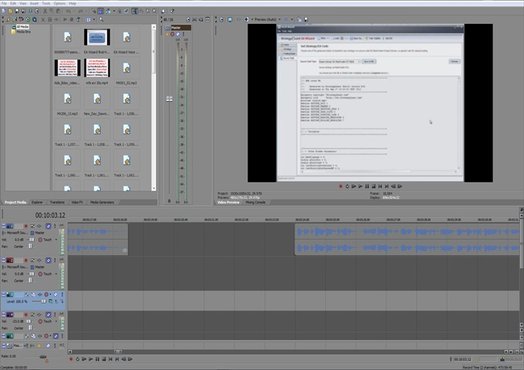The image size is (524, 370).
Task: Toggle Auto Ripple in main toolbar
Action: pyautogui.click(x=108, y=11)
